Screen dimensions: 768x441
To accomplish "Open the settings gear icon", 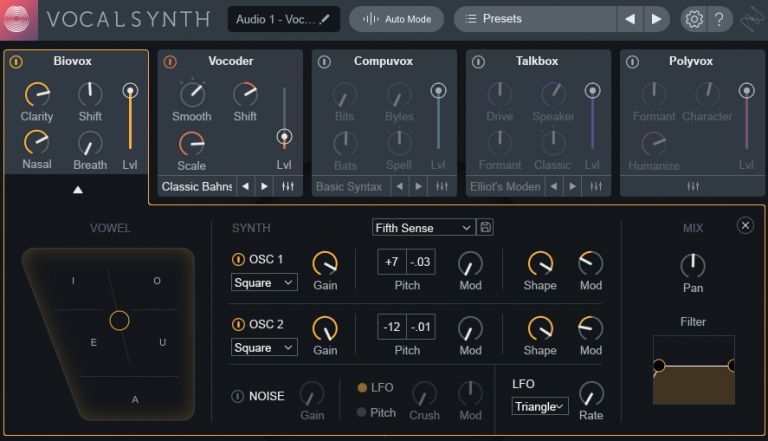I will click(x=693, y=19).
